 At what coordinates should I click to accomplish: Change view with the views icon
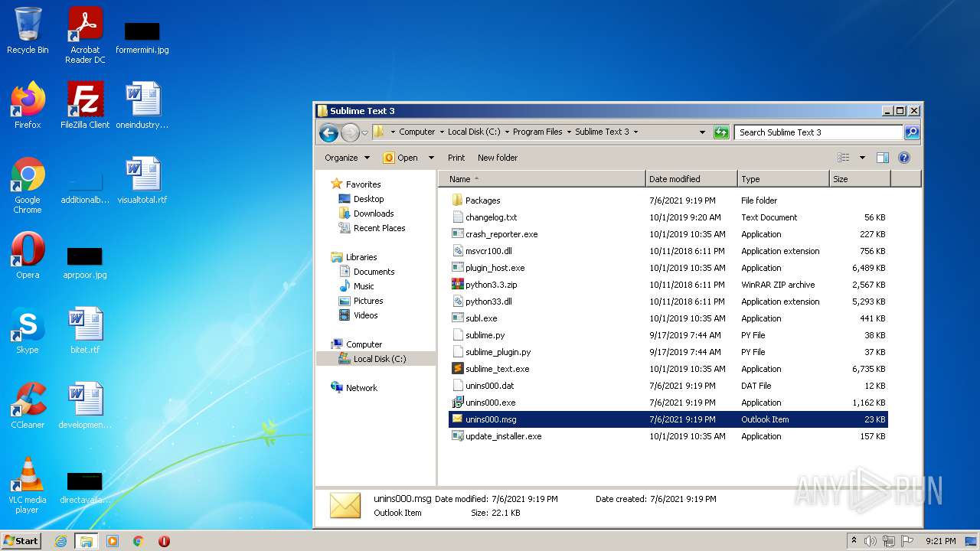click(x=844, y=158)
